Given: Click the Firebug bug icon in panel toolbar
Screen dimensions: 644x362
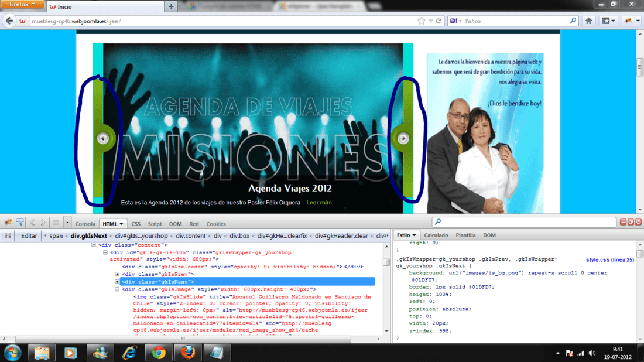Looking at the screenshot, I should coord(8,222).
